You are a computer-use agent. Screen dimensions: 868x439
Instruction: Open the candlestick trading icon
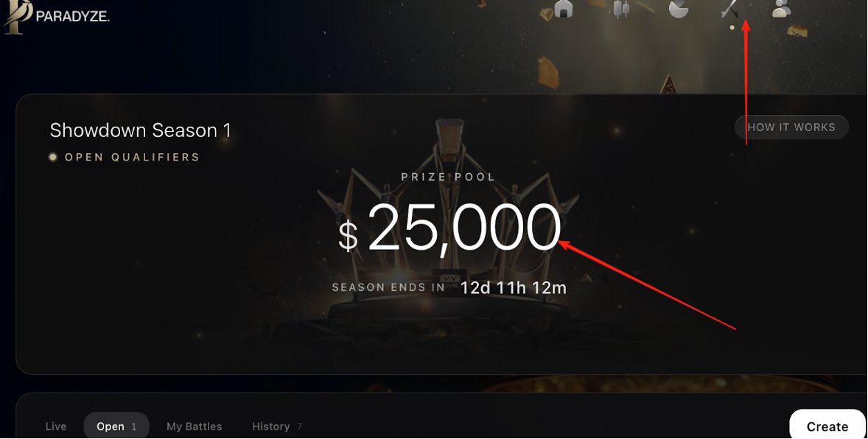622,8
